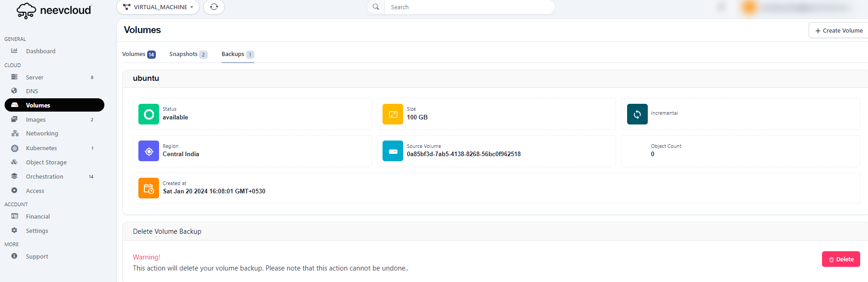The height and width of the screenshot is (282, 868).
Task: Click the Source Volume disk icon
Action: tap(393, 151)
